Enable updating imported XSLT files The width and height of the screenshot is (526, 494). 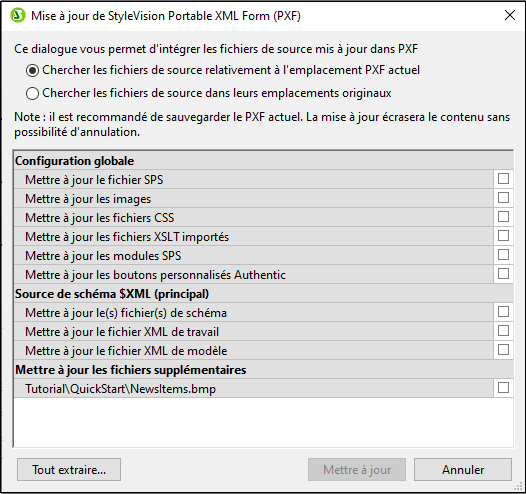coord(503,236)
